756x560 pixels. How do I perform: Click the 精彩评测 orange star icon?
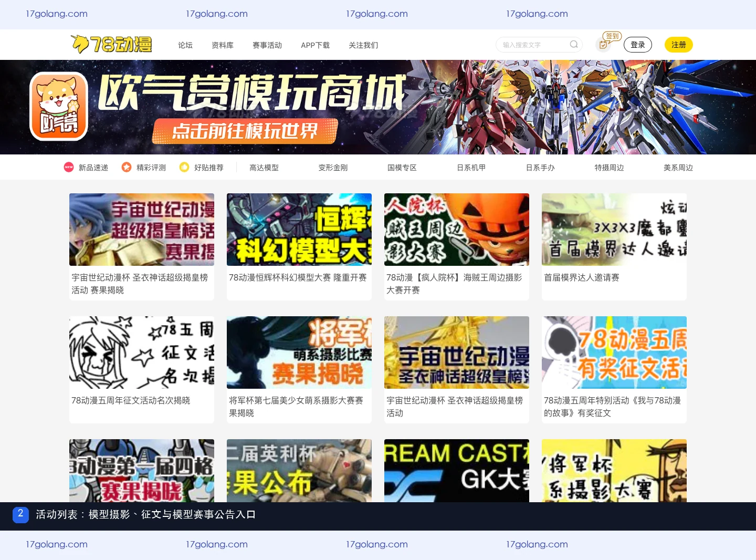pyautogui.click(x=127, y=167)
